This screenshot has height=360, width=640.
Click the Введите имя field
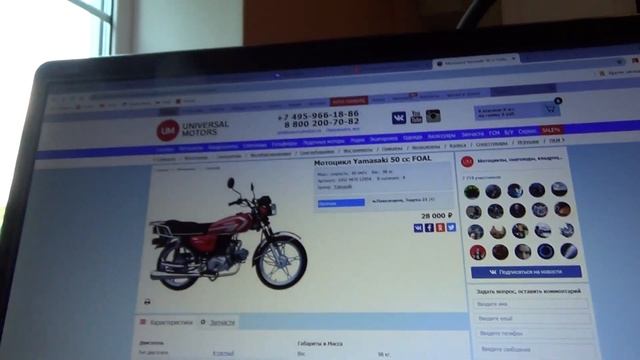pos(531,304)
